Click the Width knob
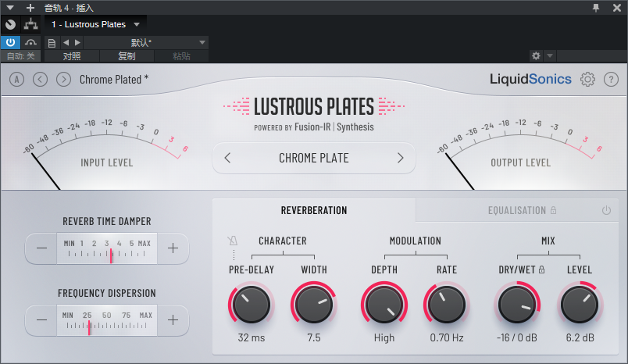Screen dimensions: 628x364 point(314,305)
